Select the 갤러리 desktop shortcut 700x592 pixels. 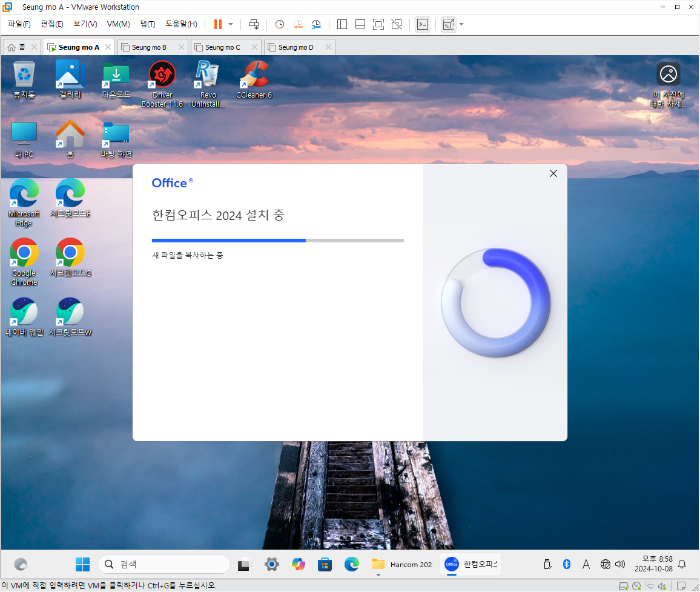point(70,81)
